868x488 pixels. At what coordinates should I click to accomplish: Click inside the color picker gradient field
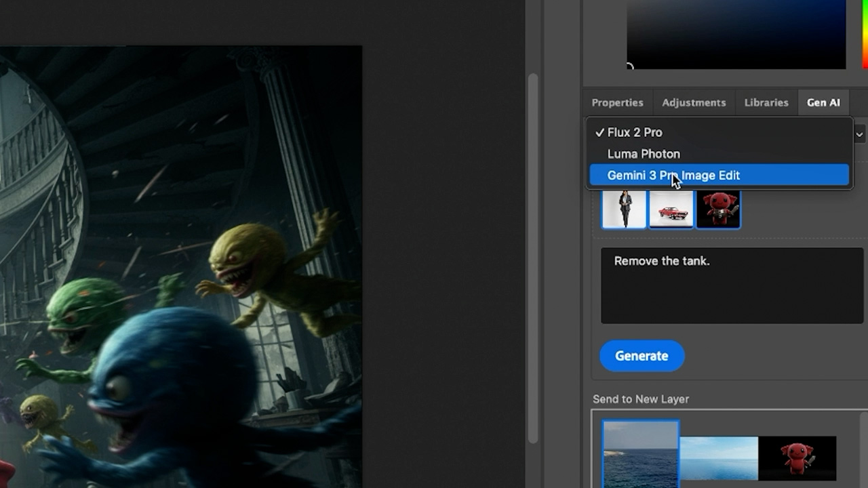736,34
